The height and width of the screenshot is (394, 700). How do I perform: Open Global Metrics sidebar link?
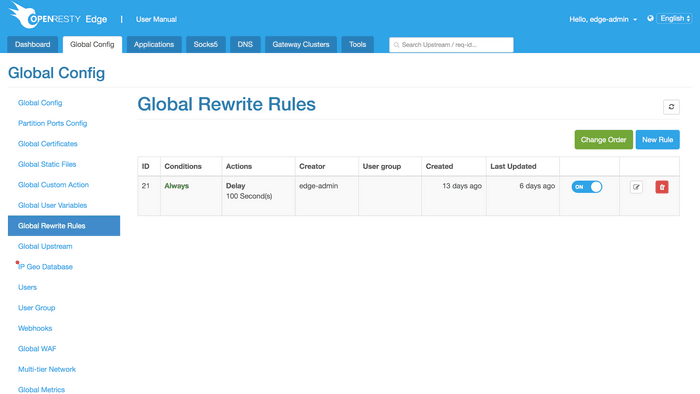(42, 390)
